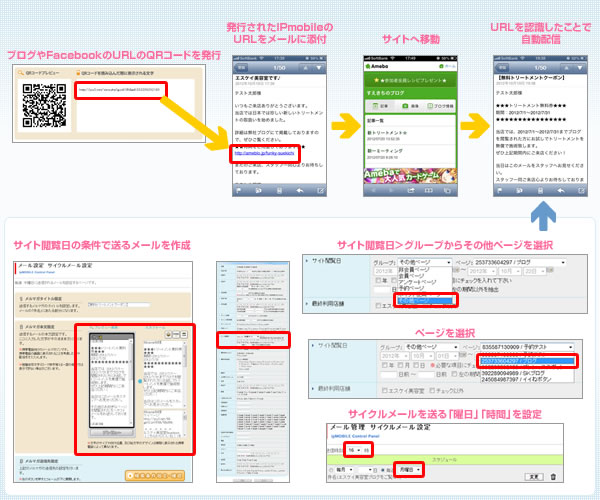Click the trash icon in cycle mail schedule

coord(553,477)
